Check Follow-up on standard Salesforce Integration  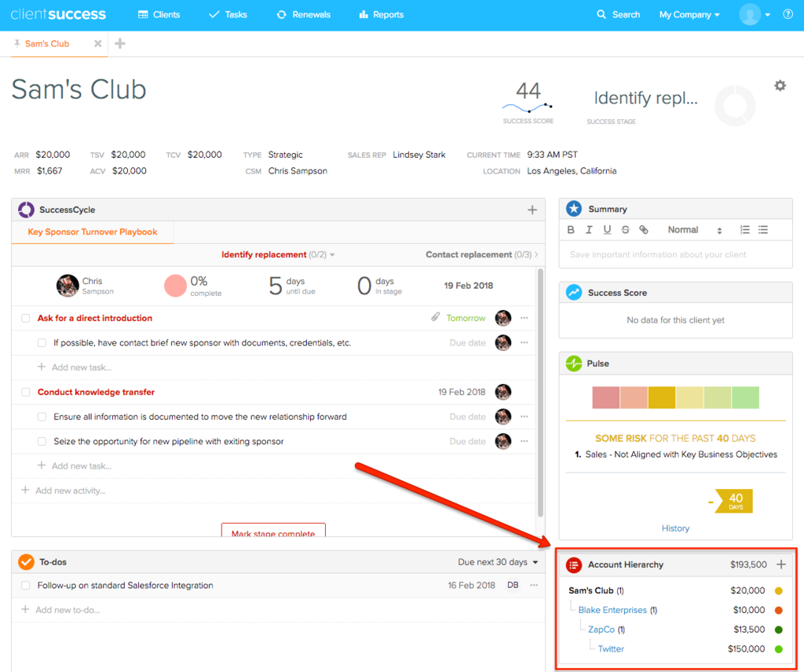pos(25,586)
